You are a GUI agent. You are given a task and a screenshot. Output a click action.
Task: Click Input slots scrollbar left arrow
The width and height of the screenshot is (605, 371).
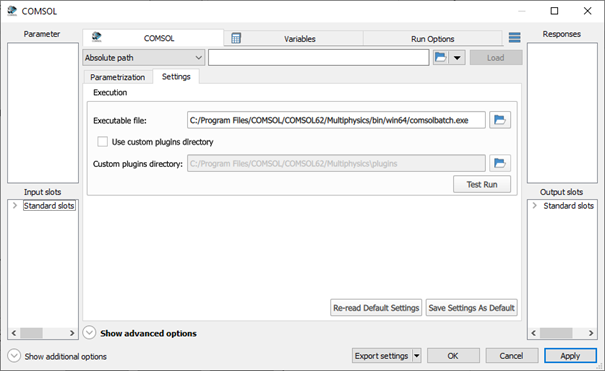pyautogui.click(x=14, y=333)
